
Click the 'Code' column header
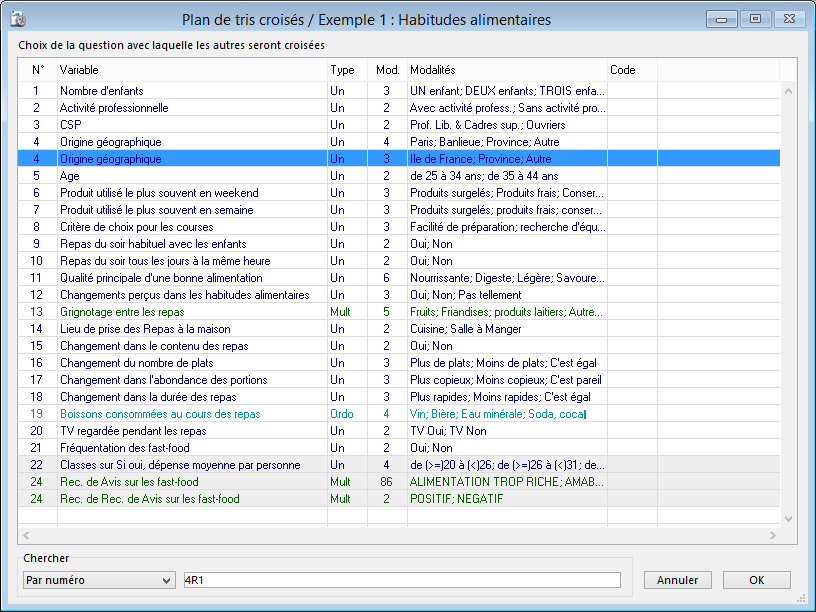pos(632,70)
